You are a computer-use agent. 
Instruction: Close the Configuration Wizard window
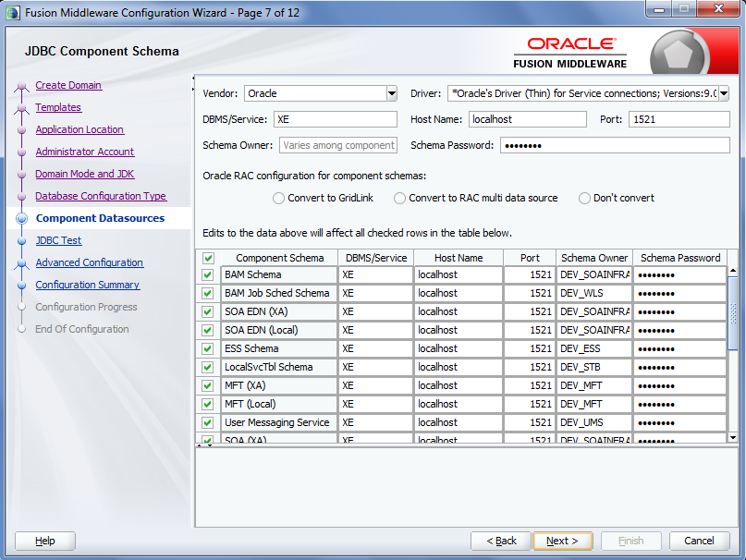[x=719, y=8]
